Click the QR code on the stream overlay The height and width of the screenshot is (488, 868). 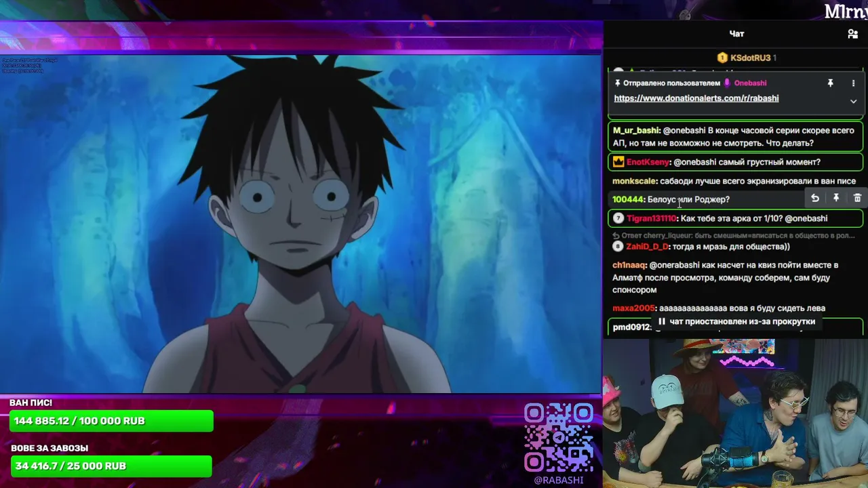coord(559,438)
